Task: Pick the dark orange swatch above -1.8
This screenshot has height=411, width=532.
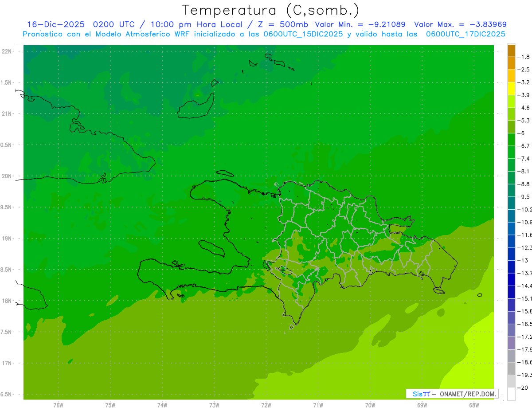Action: [x=512, y=51]
